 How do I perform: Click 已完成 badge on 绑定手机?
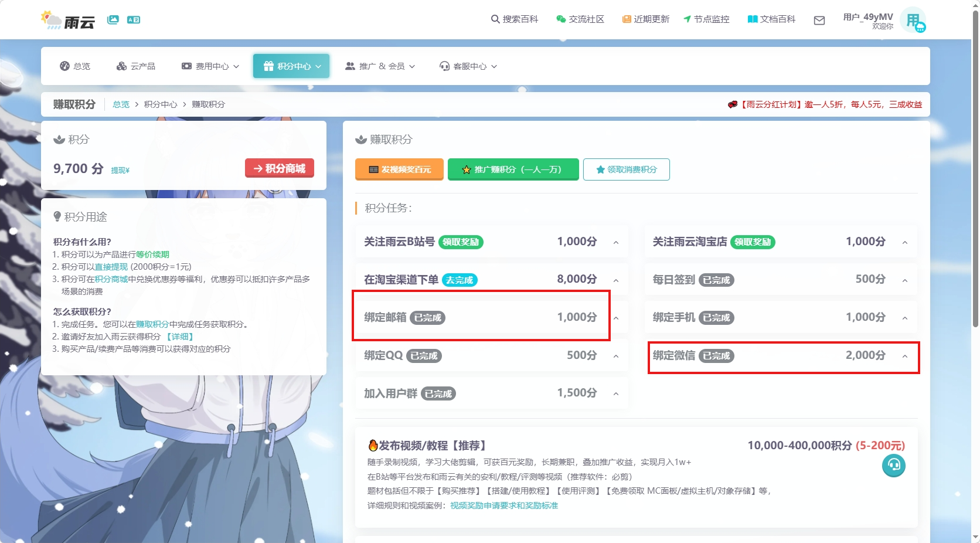(716, 318)
